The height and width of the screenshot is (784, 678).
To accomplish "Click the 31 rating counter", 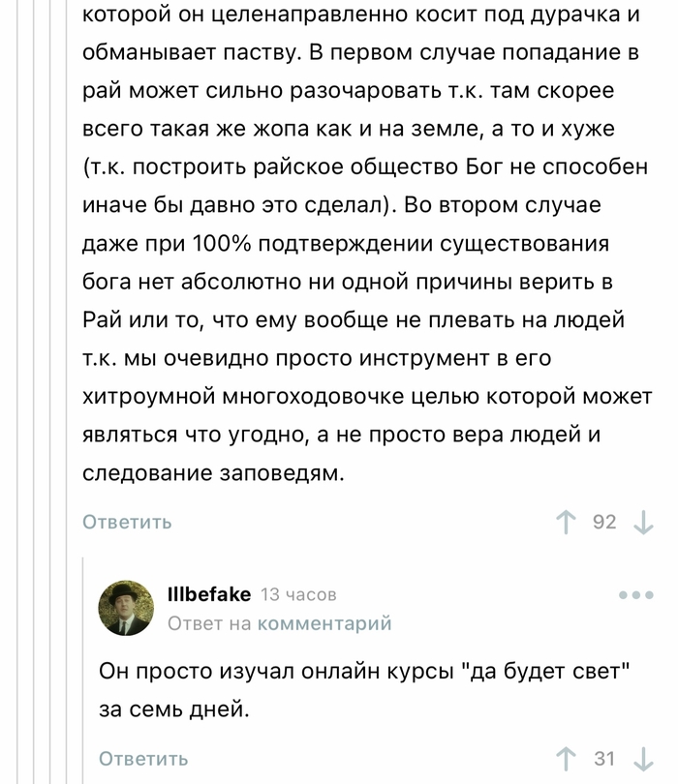I will point(604,759).
